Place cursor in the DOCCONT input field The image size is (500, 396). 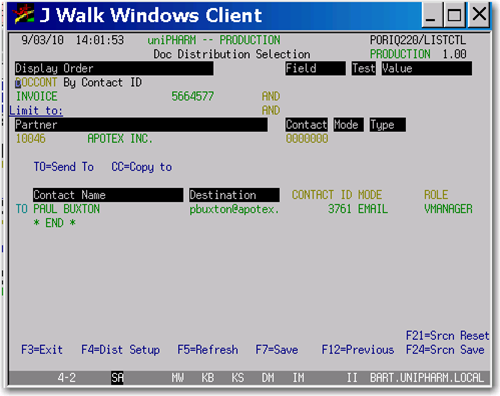[36, 82]
